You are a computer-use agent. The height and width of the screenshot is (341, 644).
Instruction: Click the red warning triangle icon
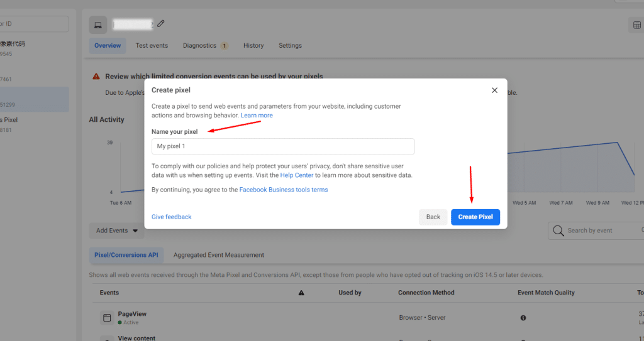point(96,77)
